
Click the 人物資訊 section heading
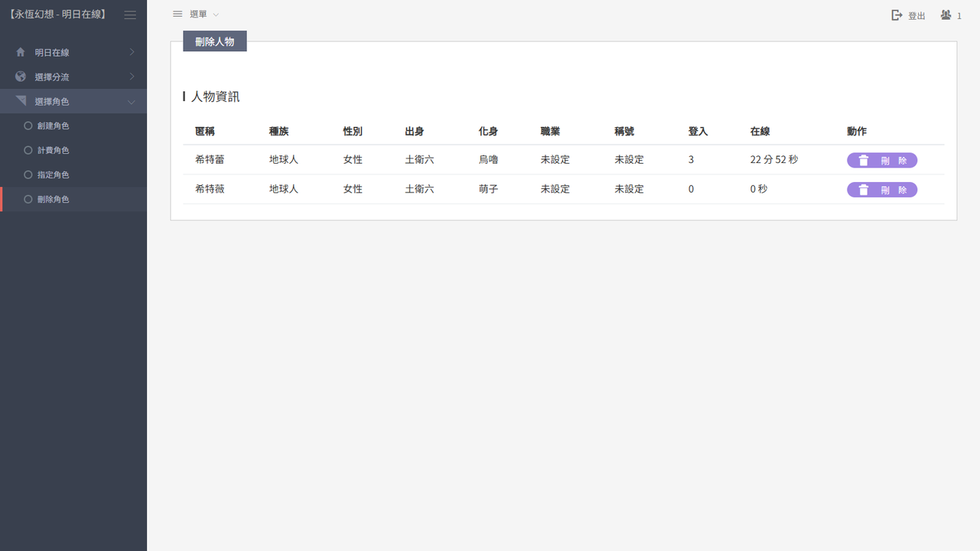tap(215, 96)
